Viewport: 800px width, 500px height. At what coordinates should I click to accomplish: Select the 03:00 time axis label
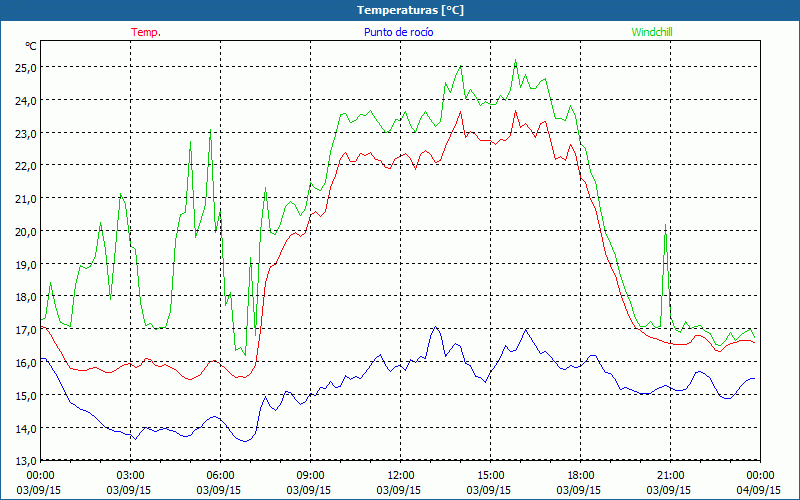pos(131,475)
